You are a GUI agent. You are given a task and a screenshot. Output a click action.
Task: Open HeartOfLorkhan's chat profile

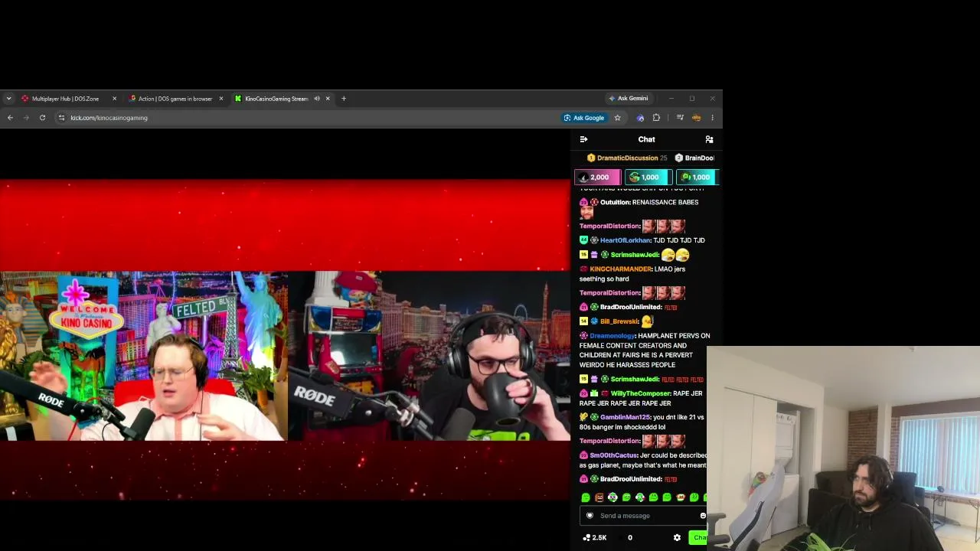point(625,240)
